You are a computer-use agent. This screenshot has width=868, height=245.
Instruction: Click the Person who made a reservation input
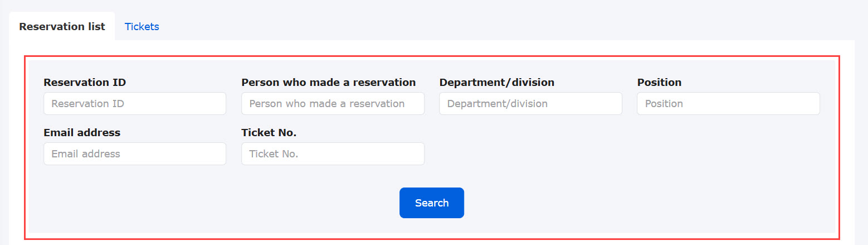click(x=333, y=104)
